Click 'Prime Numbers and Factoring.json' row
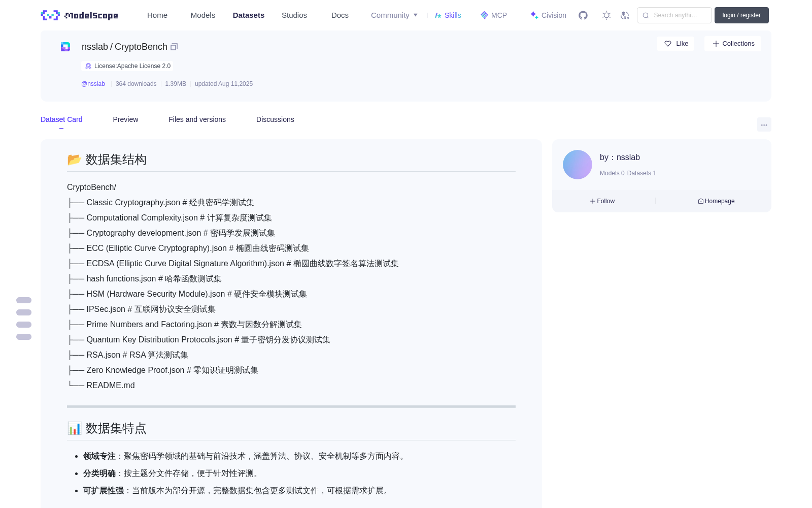Viewport: 812px width, 508px height. coord(185,325)
